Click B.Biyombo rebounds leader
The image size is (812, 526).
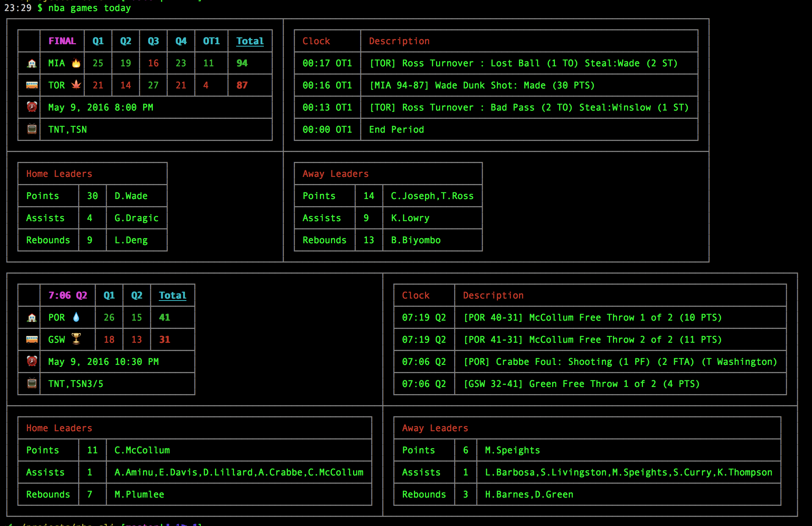tap(416, 240)
